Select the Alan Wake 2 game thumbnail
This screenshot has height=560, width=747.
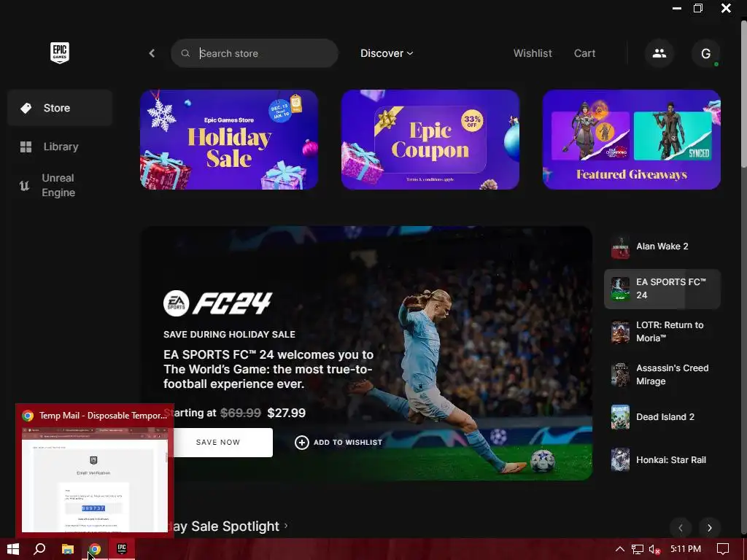click(x=620, y=246)
